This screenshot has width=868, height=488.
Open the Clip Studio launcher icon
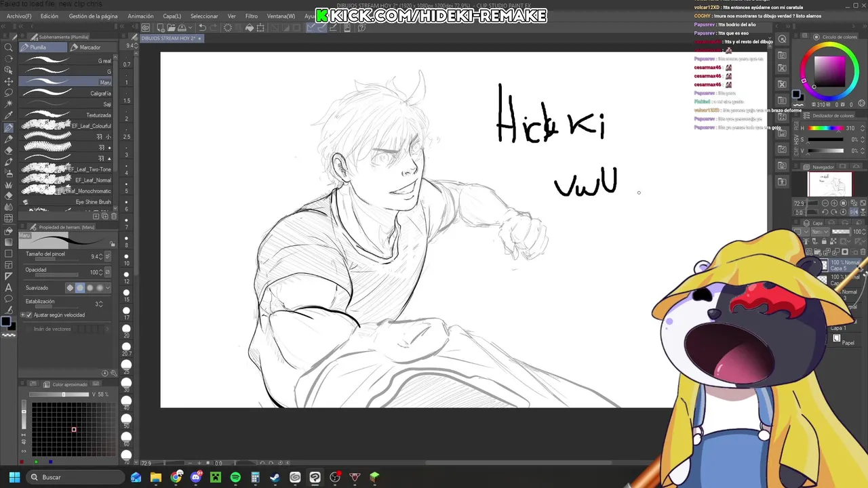click(146, 28)
